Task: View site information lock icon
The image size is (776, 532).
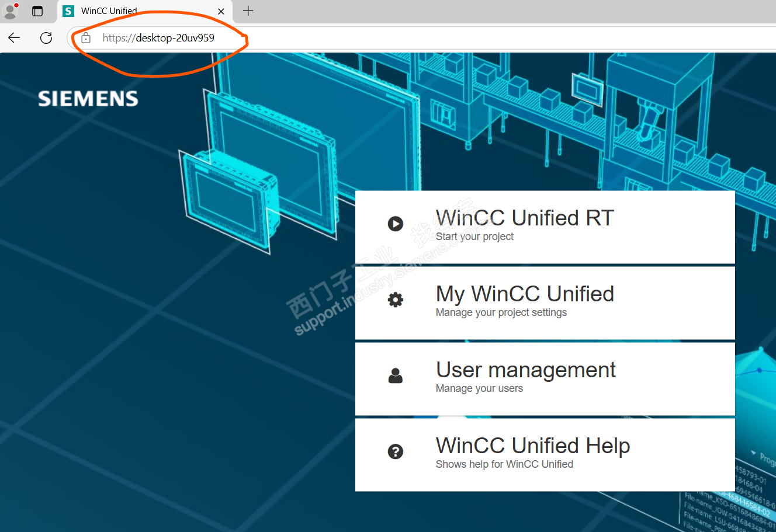Action: [86, 38]
